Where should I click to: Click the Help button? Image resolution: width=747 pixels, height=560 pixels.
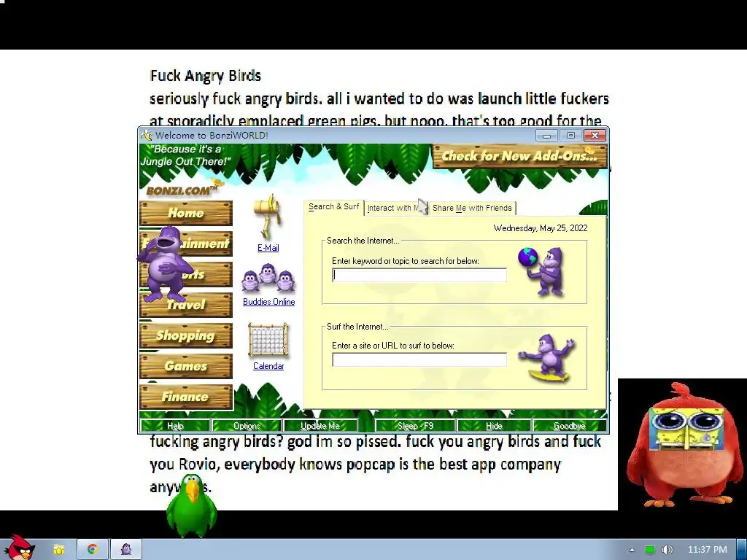point(175,426)
